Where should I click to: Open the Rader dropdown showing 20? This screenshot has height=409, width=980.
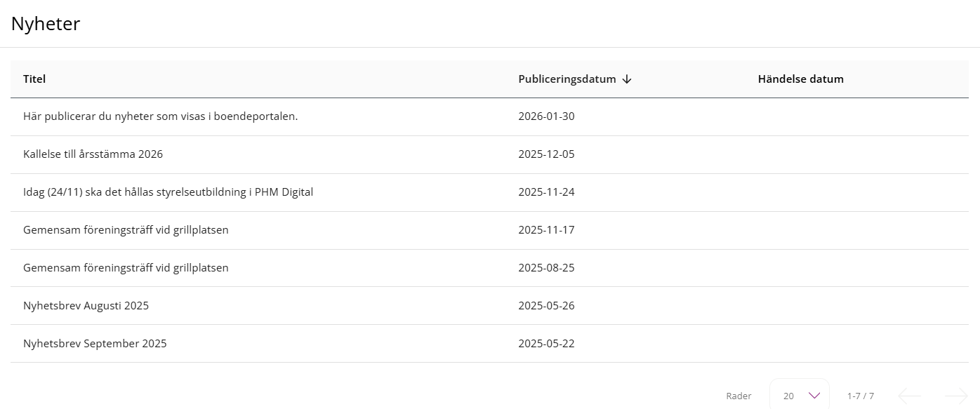pos(800,396)
